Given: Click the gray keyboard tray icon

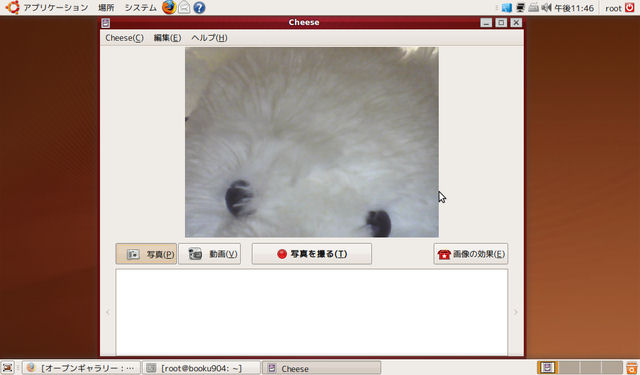Looking at the screenshot, I should pos(533,8).
